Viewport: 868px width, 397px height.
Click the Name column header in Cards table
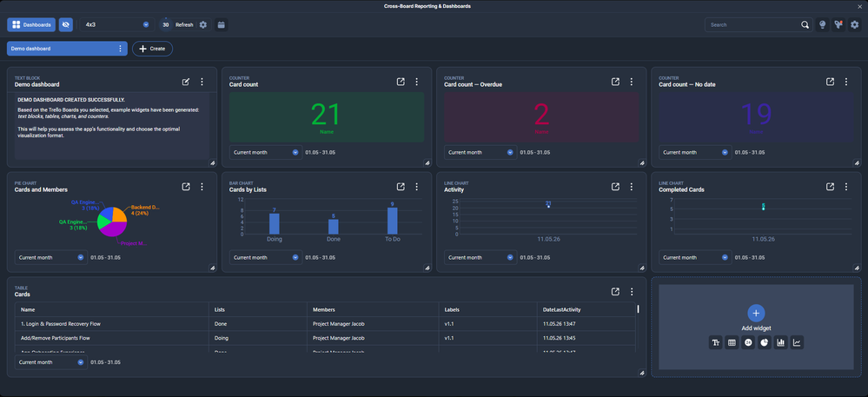coord(111,309)
